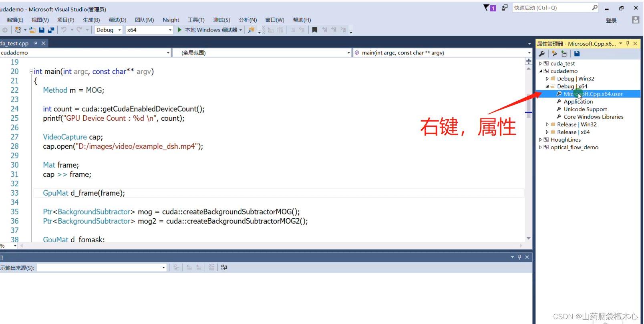Pin the Property Manager panel
This screenshot has height=324, width=644.
tap(628, 44)
